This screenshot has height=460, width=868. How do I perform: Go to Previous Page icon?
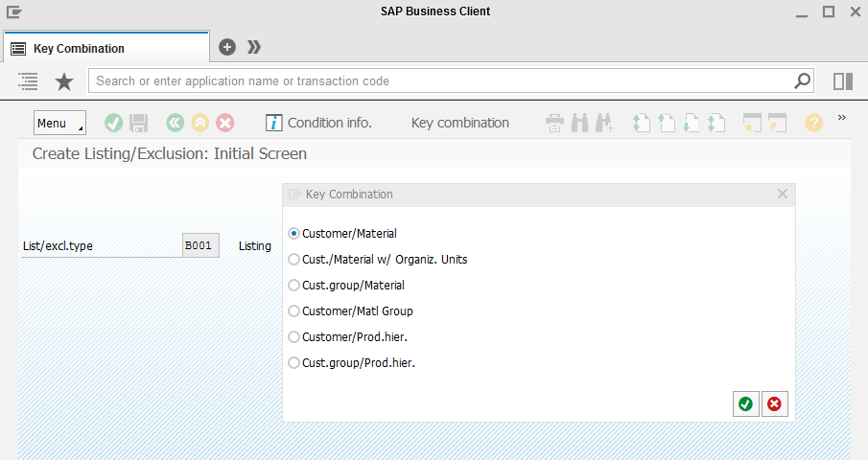click(x=666, y=123)
